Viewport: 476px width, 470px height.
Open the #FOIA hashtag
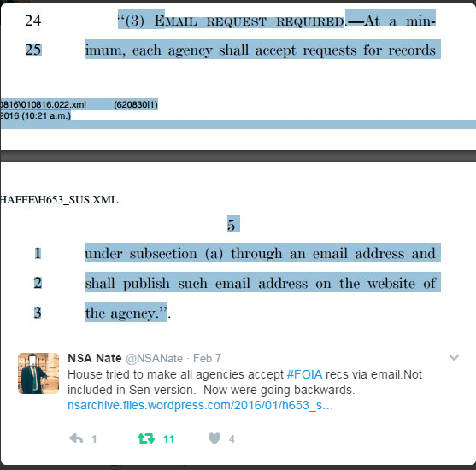click(304, 374)
